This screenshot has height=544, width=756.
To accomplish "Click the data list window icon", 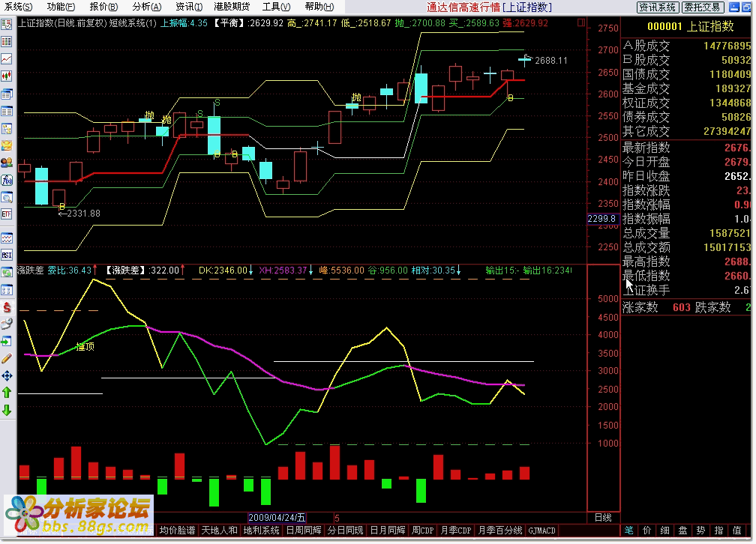I will [x=7, y=112].
